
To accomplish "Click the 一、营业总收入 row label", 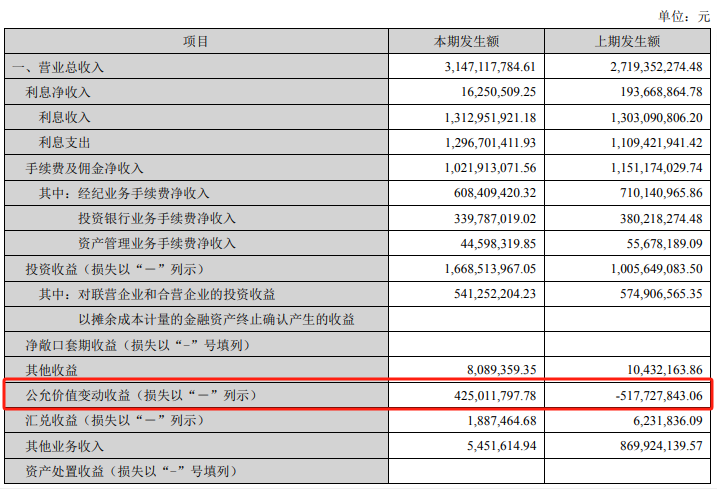I will tap(58, 67).
